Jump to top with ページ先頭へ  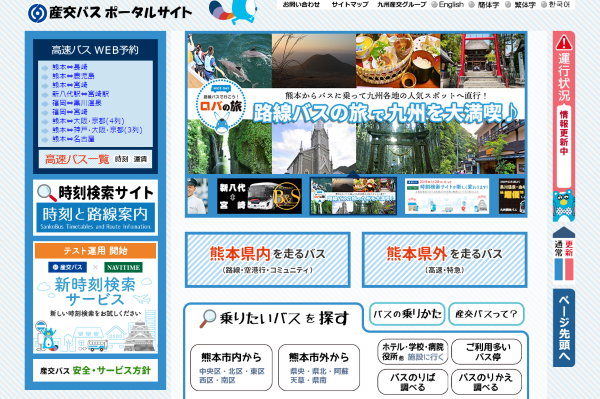tap(564, 328)
